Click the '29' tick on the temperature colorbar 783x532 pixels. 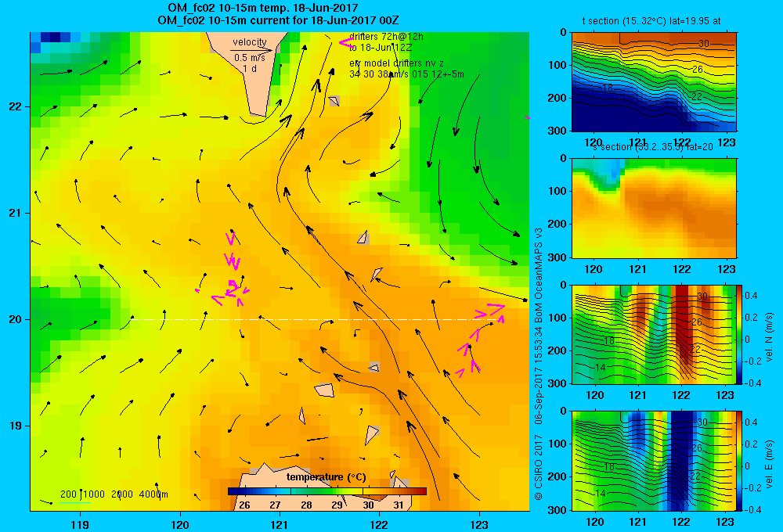[x=337, y=505]
